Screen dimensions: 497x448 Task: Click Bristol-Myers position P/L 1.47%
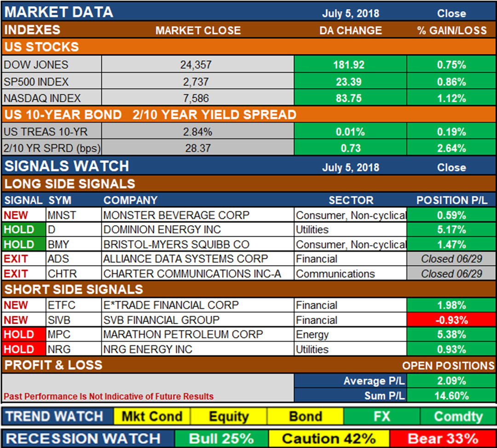tap(452, 244)
